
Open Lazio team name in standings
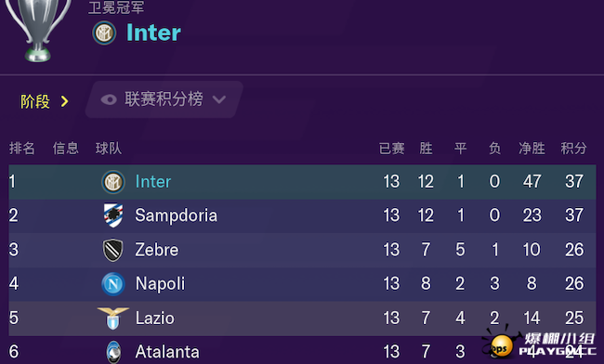point(155,318)
